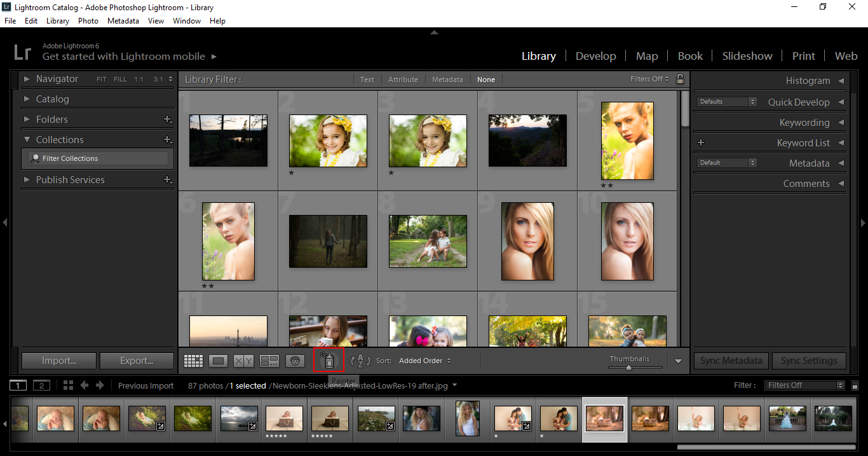Screen dimensions: 868x456
Task: Expand the Navigator panel
Action: pos(27,79)
